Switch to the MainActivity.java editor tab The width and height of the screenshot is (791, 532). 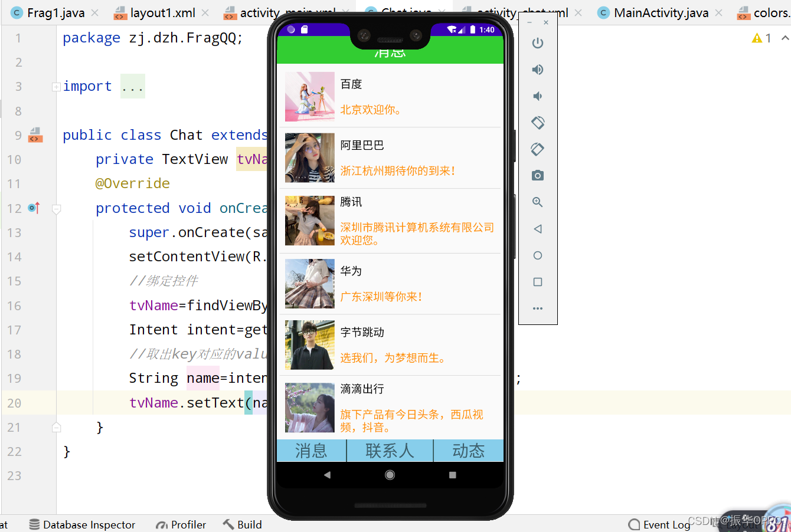point(653,12)
